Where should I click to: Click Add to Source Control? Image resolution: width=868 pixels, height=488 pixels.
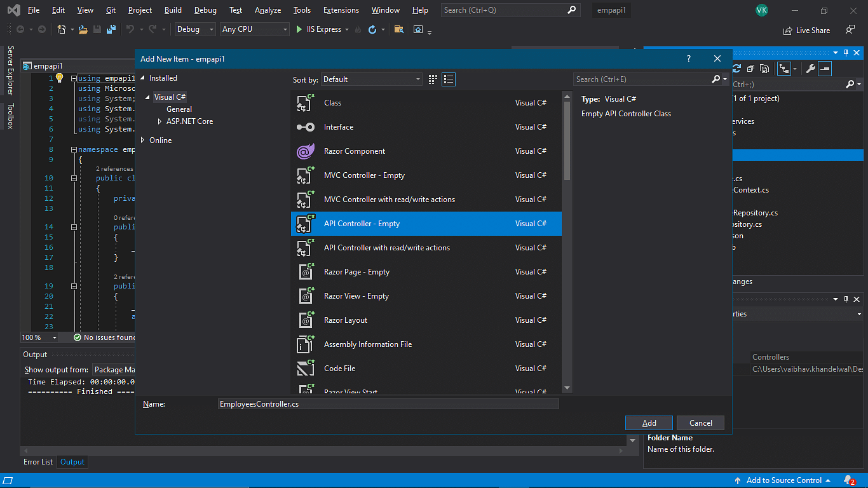pyautogui.click(x=783, y=480)
